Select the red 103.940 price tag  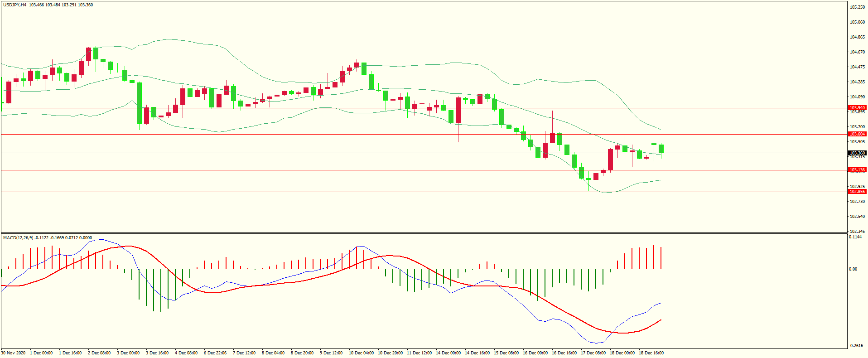(857, 108)
